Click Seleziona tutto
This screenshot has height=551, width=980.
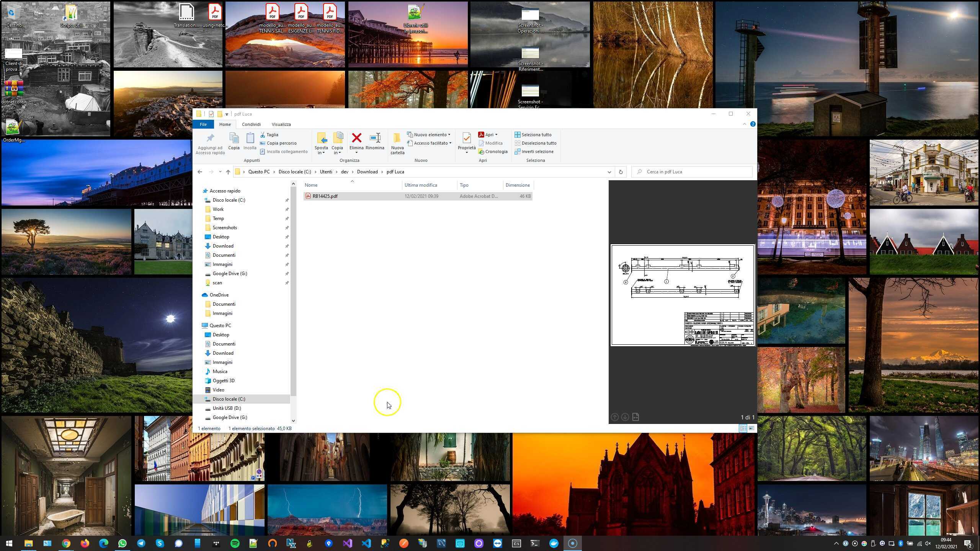533,135
